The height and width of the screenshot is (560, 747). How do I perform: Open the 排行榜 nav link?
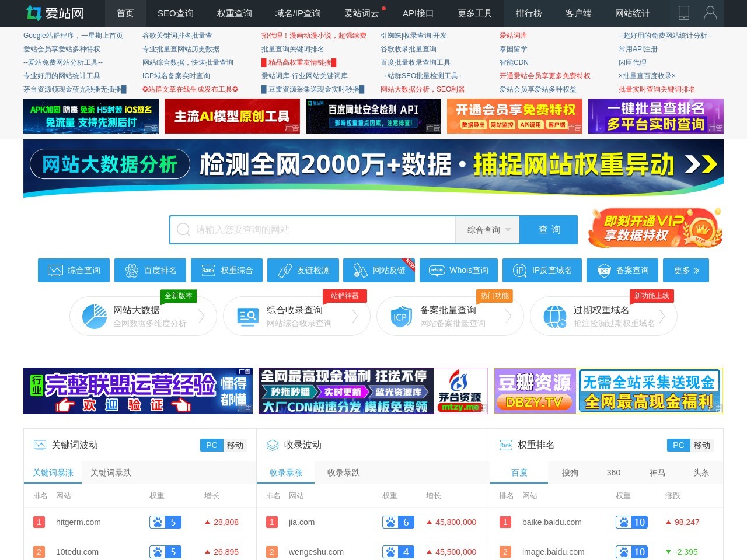tap(529, 13)
